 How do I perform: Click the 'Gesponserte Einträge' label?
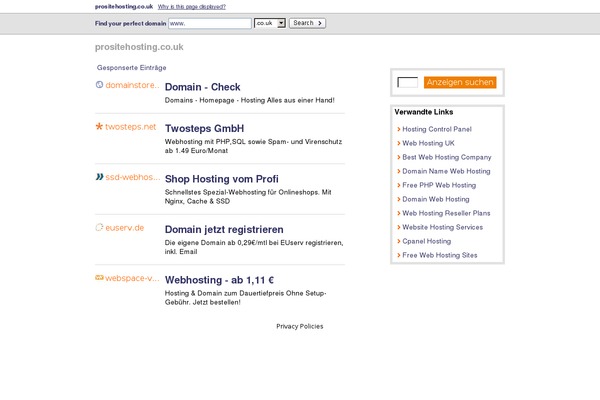pyautogui.click(x=131, y=68)
